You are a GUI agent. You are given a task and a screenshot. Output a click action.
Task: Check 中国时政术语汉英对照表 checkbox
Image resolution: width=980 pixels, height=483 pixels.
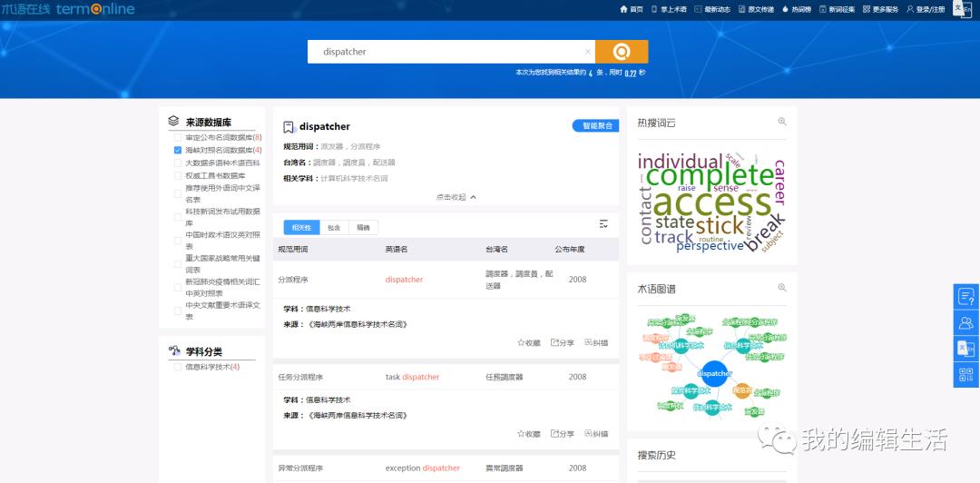click(x=178, y=241)
